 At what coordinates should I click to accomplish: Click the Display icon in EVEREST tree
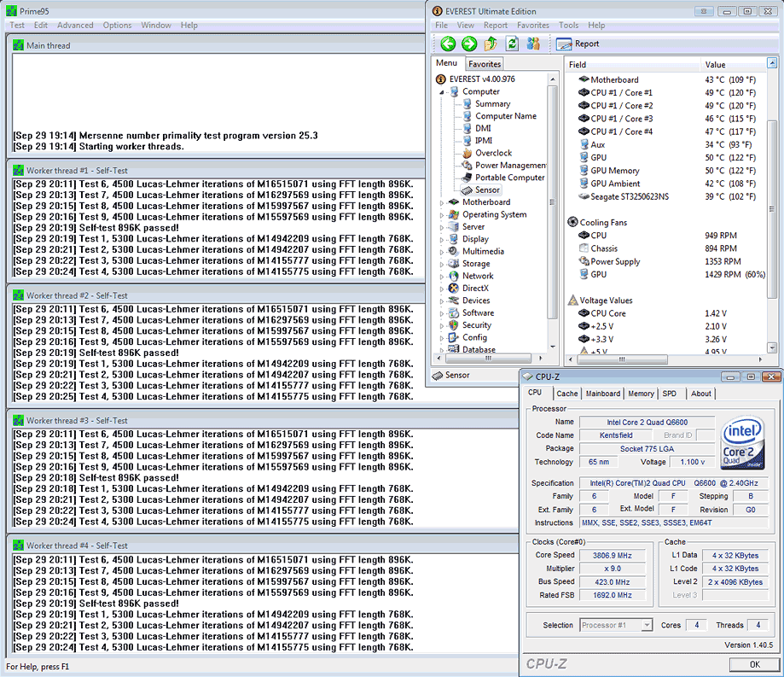[454, 239]
